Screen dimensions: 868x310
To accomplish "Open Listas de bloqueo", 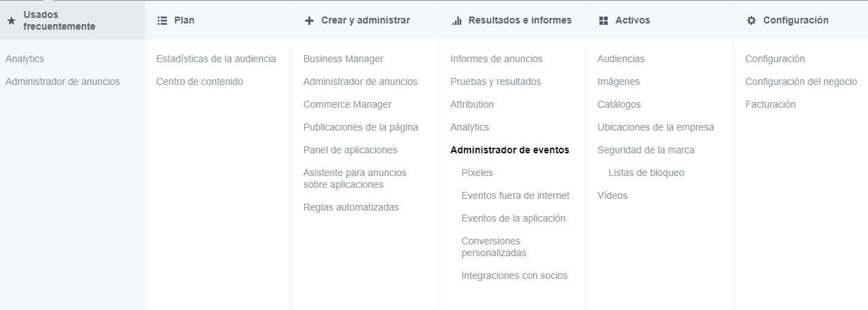I will point(646,173).
